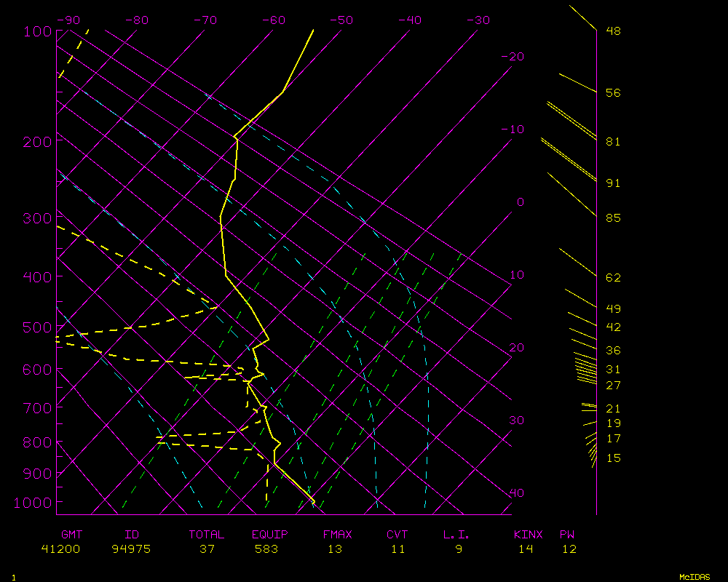Viewport: 728px width, 582px height.
Task: Select the GMT value 41200
Action: [60, 549]
